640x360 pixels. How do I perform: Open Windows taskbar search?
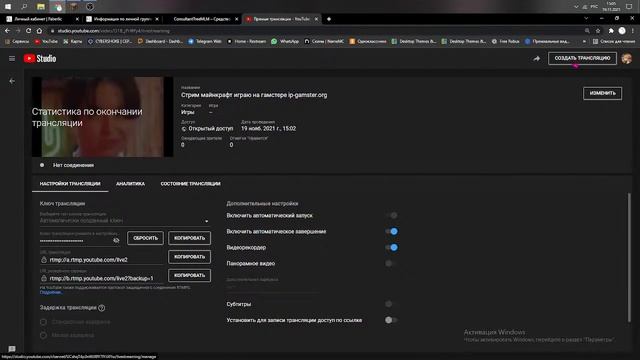[24, 7]
